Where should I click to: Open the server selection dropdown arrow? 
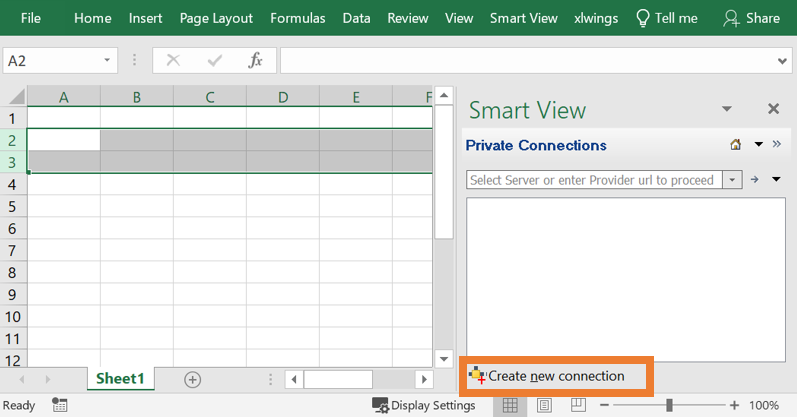(733, 180)
